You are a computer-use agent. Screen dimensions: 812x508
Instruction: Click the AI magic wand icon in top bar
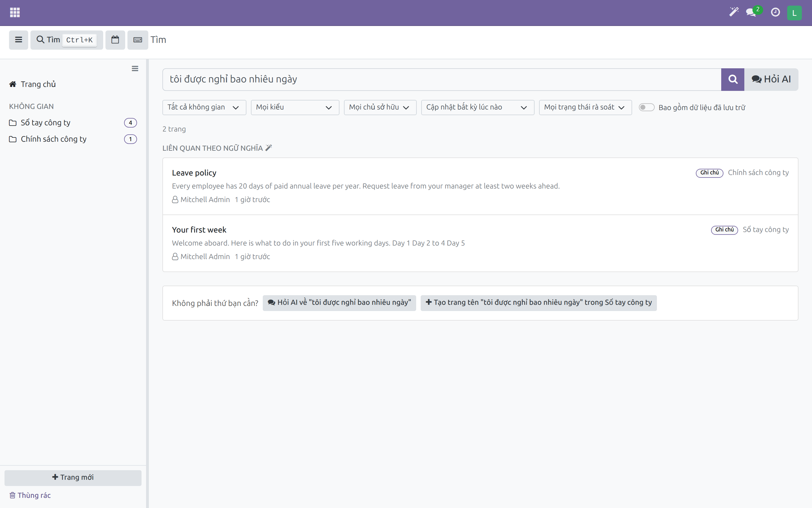(x=734, y=12)
